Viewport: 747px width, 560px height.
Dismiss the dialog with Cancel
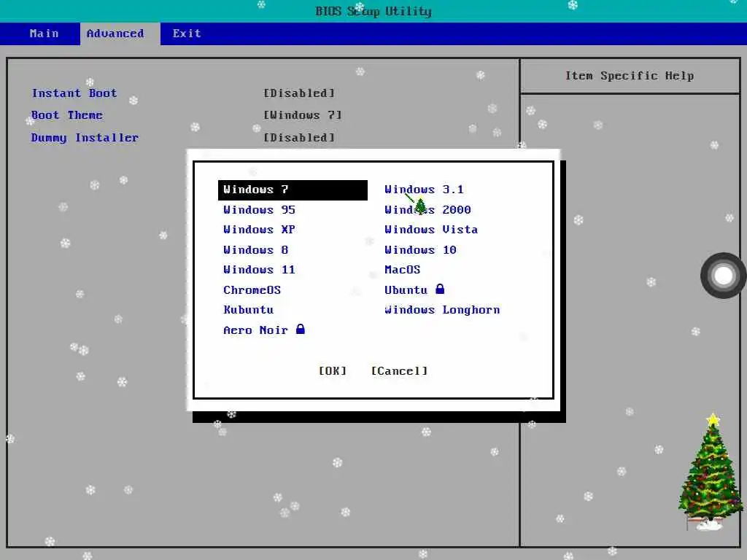tap(399, 371)
